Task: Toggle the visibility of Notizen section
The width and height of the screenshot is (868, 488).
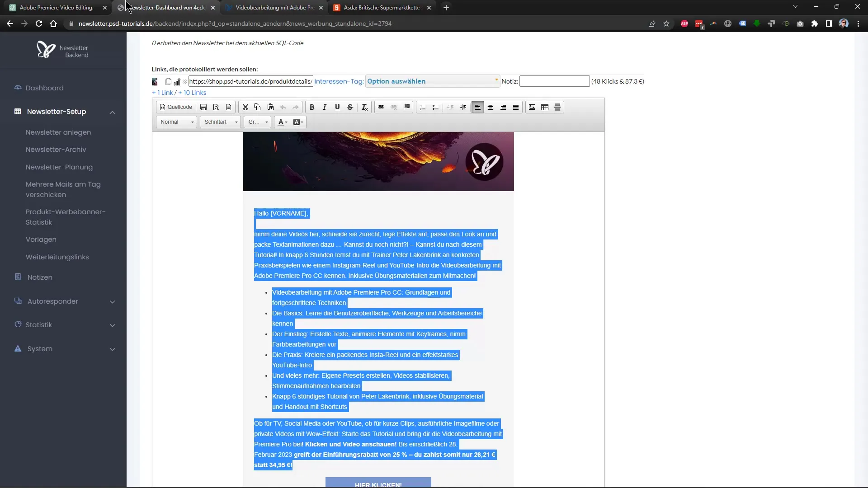Action: pos(40,277)
